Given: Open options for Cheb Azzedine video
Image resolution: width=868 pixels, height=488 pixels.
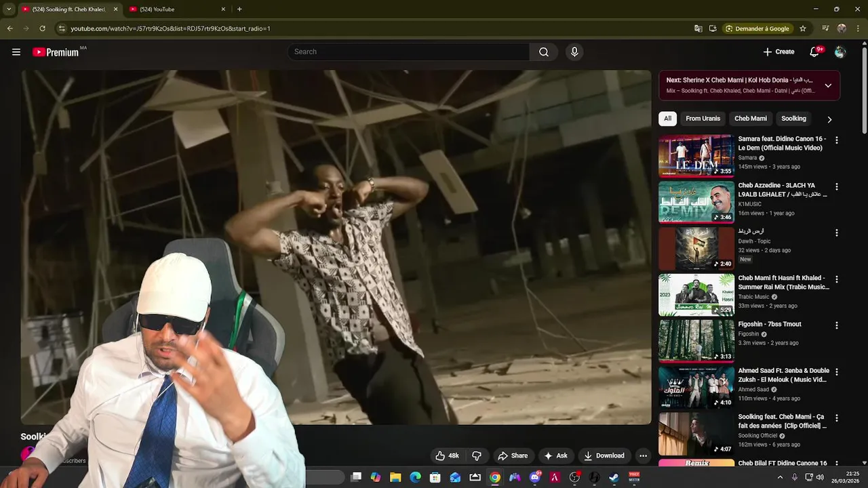Looking at the screenshot, I should (x=836, y=186).
